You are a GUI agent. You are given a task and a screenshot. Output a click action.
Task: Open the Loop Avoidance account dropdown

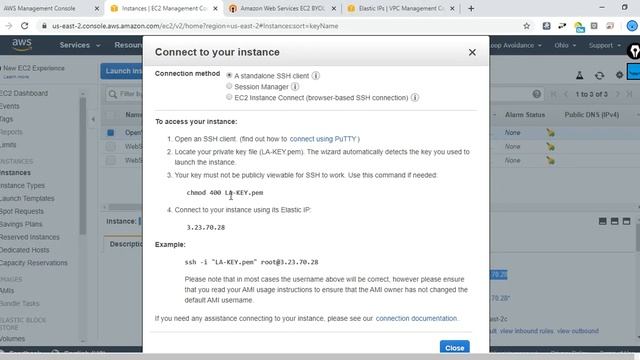516,45
